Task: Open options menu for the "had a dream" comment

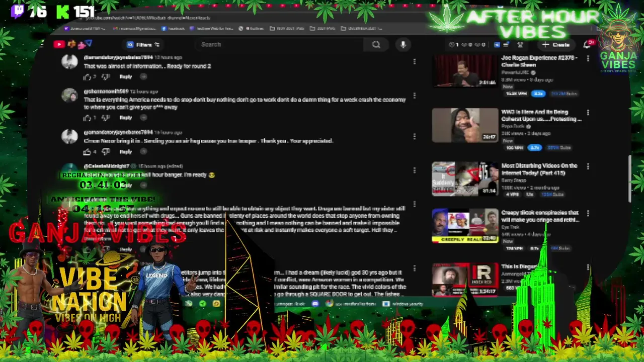Action: [x=414, y=268]
